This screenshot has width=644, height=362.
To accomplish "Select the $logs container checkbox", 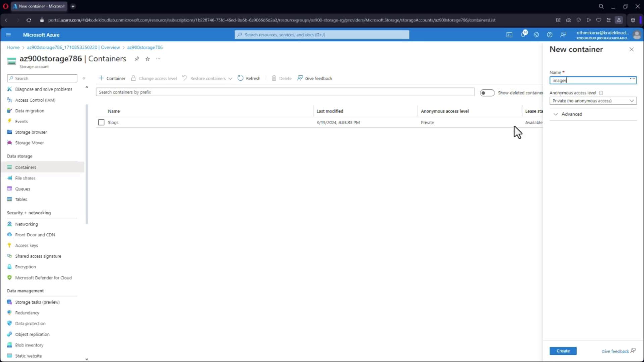I will [x=101, y=122].
